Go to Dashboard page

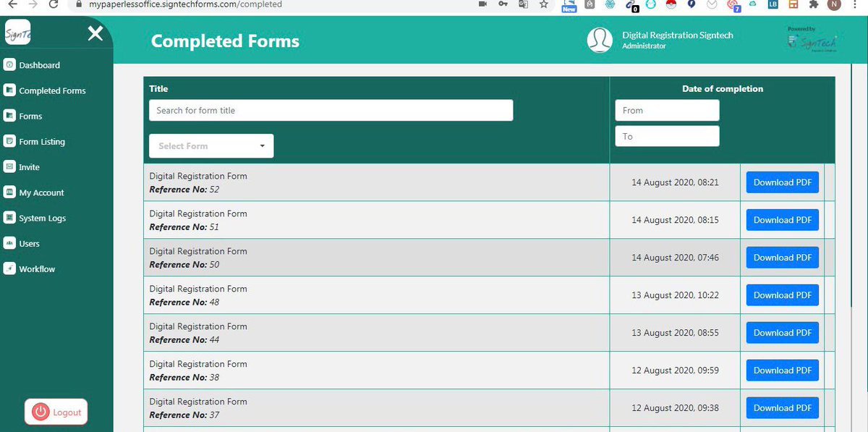(40, 65)
